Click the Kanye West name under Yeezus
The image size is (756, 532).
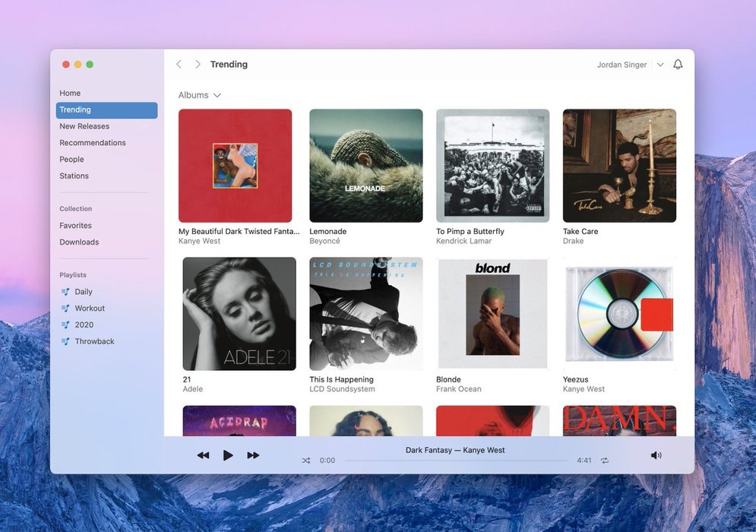point(584,389)
